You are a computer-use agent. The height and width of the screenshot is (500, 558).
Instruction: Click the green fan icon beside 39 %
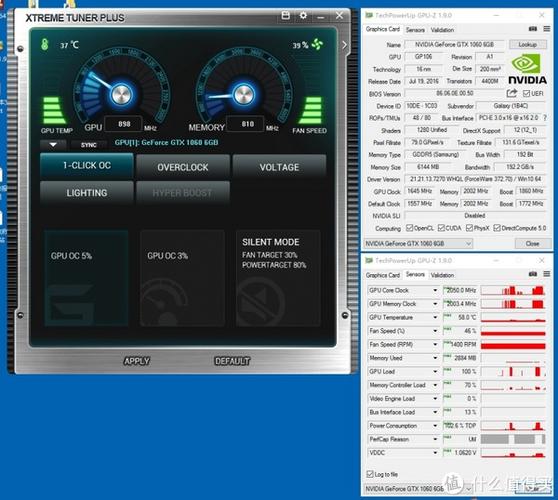(x=317, y=44)
